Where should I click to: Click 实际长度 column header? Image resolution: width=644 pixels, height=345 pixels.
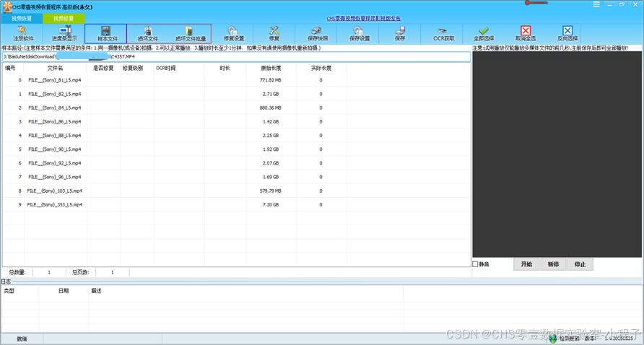321,68
